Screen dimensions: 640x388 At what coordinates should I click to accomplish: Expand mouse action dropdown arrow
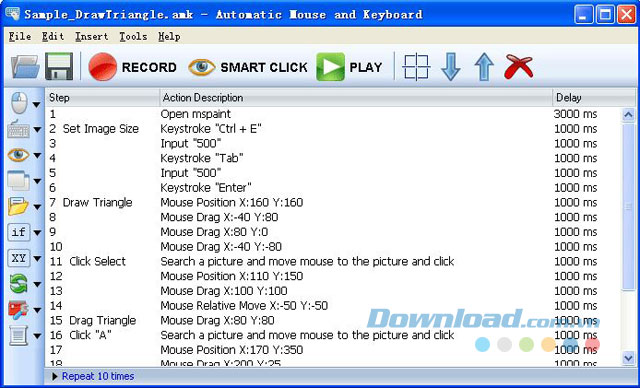coord(37,105)
